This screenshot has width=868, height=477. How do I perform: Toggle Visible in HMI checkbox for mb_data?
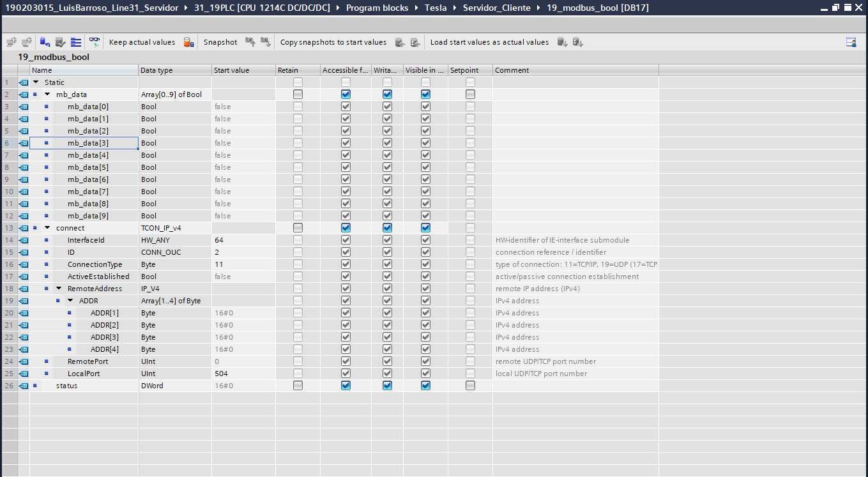425,95
